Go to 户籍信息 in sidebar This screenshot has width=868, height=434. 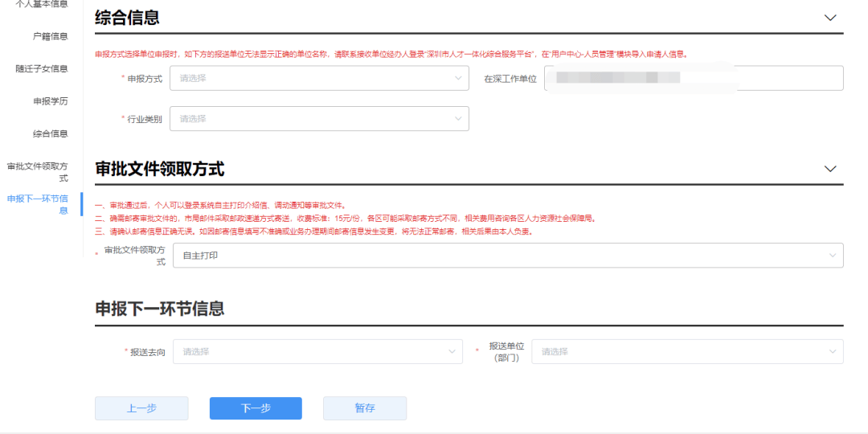tap(51, 36)
